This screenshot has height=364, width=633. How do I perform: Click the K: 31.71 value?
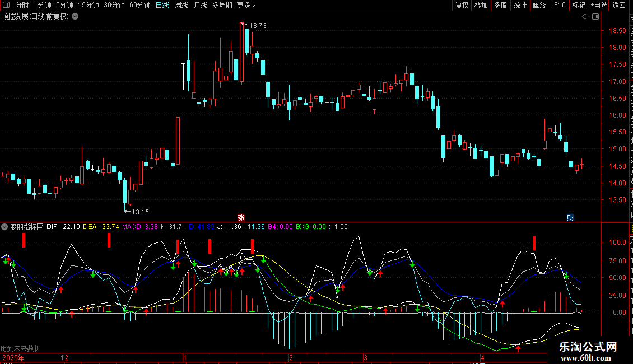(173, 227)
